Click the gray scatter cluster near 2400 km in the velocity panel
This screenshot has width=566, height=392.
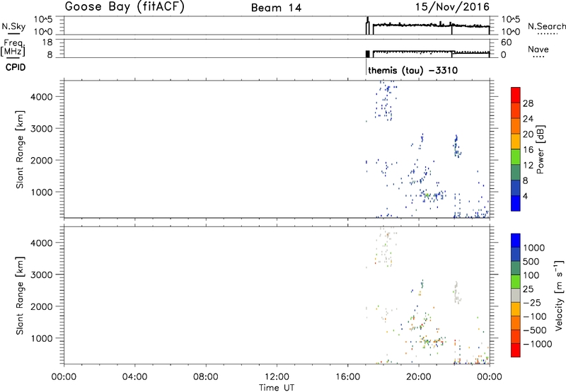456,292
